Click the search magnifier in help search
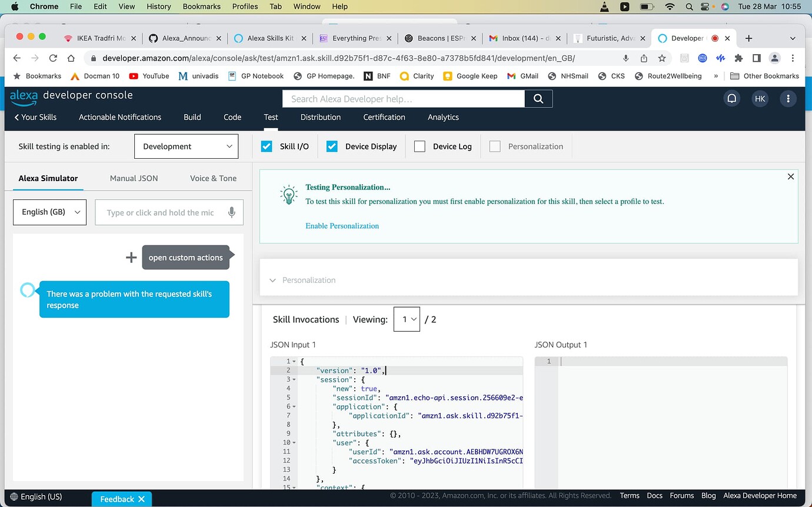 (538, 98)
